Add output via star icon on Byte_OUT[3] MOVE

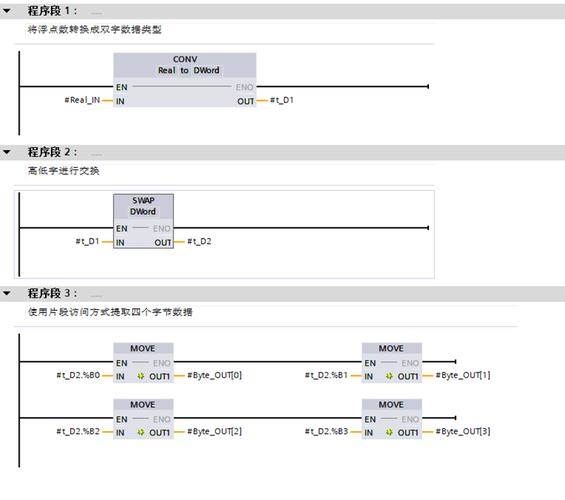(x=389, y=433)
